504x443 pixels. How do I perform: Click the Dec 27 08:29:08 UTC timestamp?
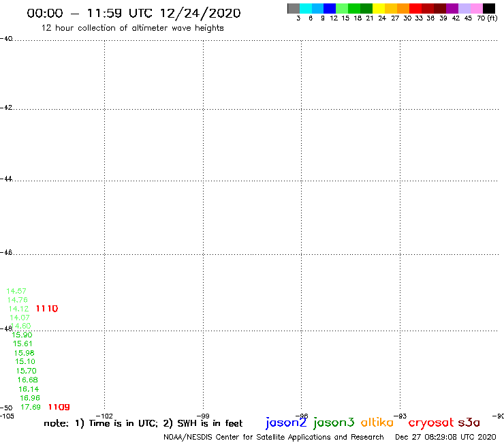pos(445,438)
